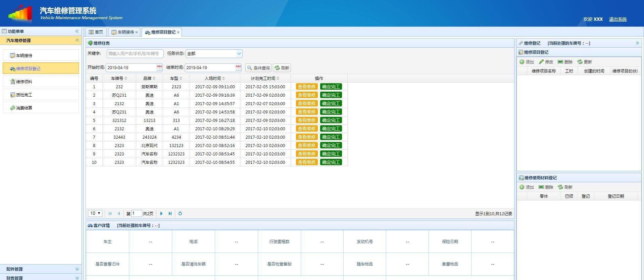Sort the table by 品牌 column
644x280 pixels.
(149, 78)
